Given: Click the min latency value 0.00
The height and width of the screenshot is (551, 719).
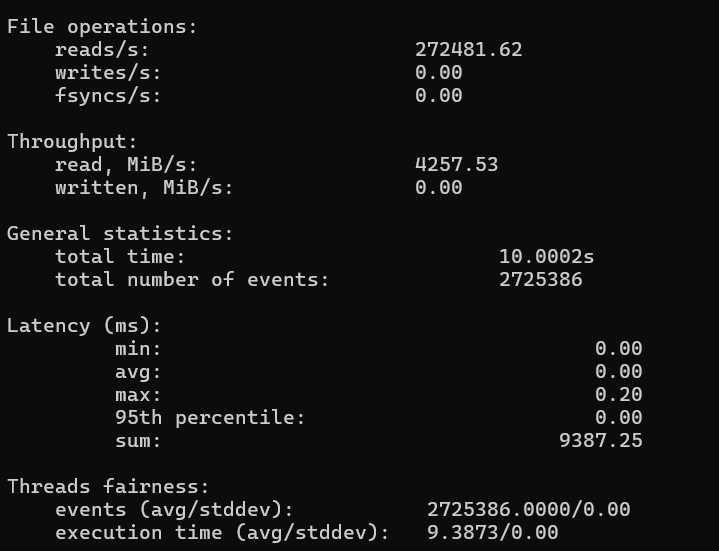Looking at the screenshot, I should pyautogui.click(x=618, y=349).
